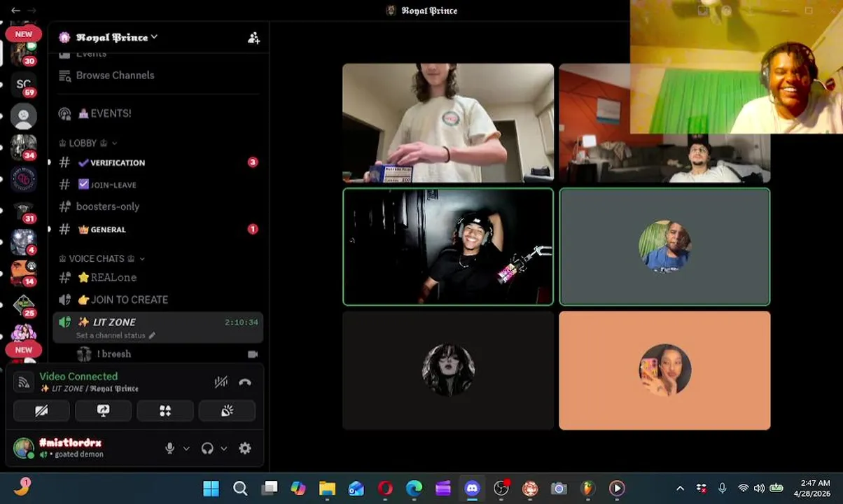The width and height of the screenshot is (843, 504).
Task: Open user settings gear icon
Action: pyautogui.click(x=245, y=449)
